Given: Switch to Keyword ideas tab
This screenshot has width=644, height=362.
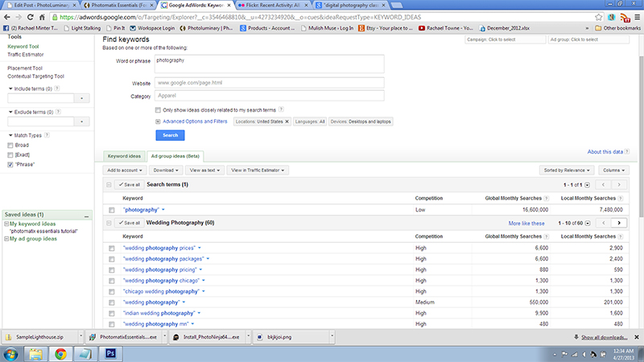Looking at the screenshot, I should tap(124, 156).
